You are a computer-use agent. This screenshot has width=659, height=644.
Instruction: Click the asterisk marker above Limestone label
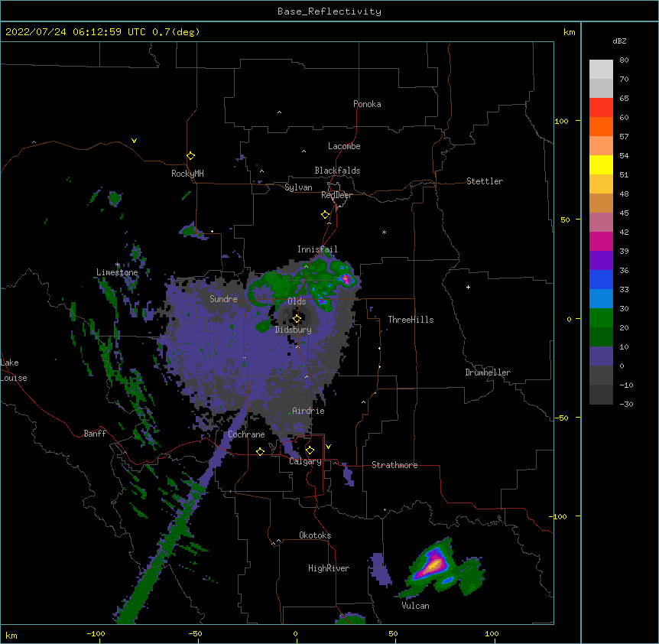118,265
